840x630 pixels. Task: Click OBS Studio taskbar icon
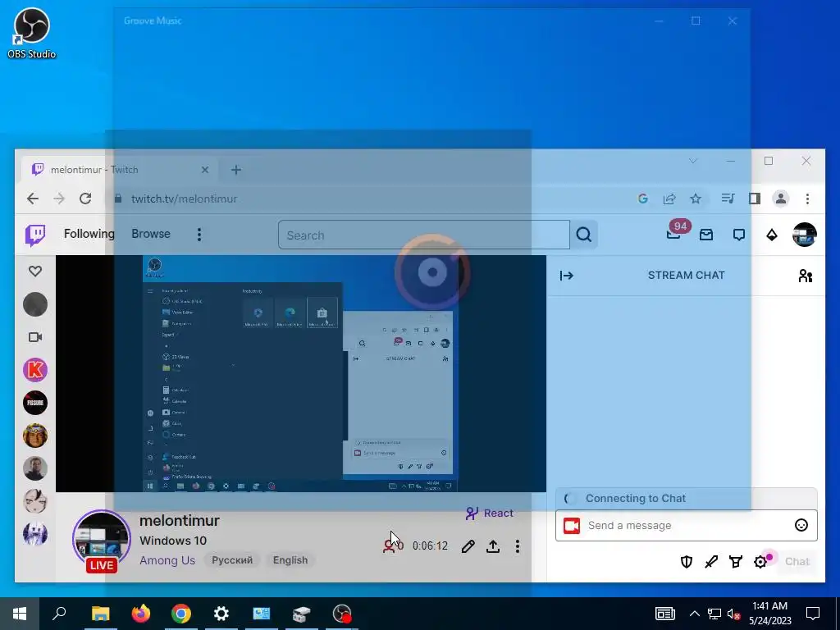[342, 614]
